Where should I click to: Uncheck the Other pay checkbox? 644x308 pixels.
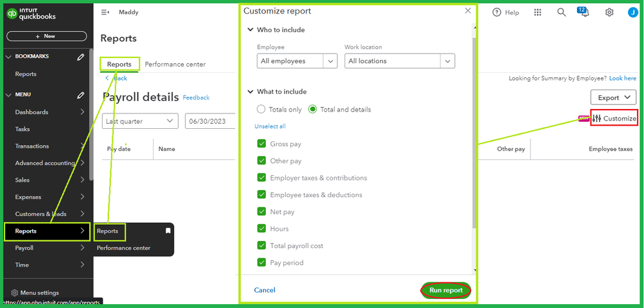(x=261, y=161)
